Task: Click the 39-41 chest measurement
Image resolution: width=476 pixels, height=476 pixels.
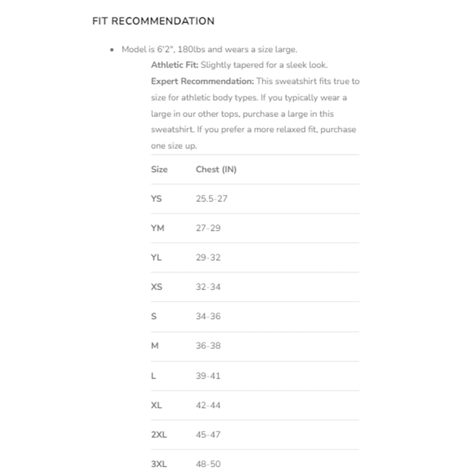Action: coord(208,376)
